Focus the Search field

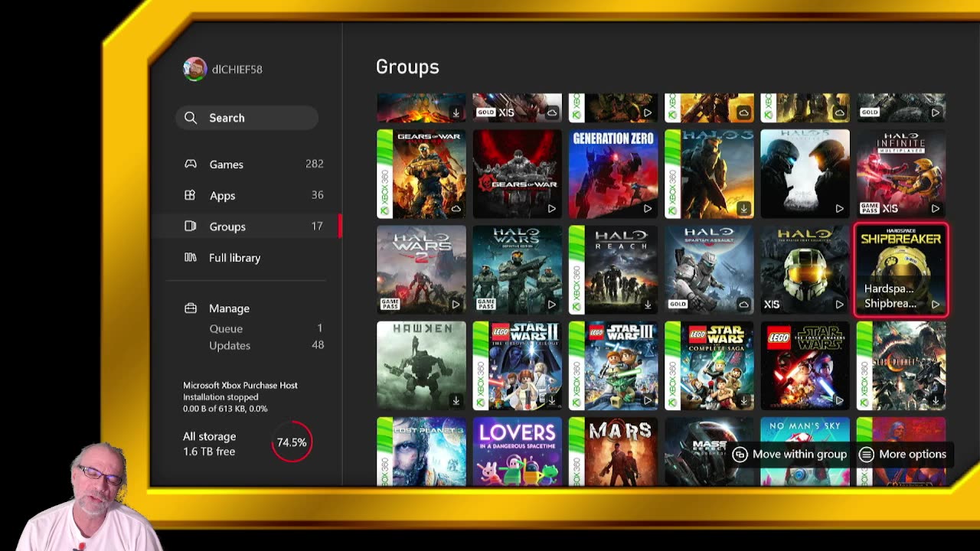click(x=247, y=118)
